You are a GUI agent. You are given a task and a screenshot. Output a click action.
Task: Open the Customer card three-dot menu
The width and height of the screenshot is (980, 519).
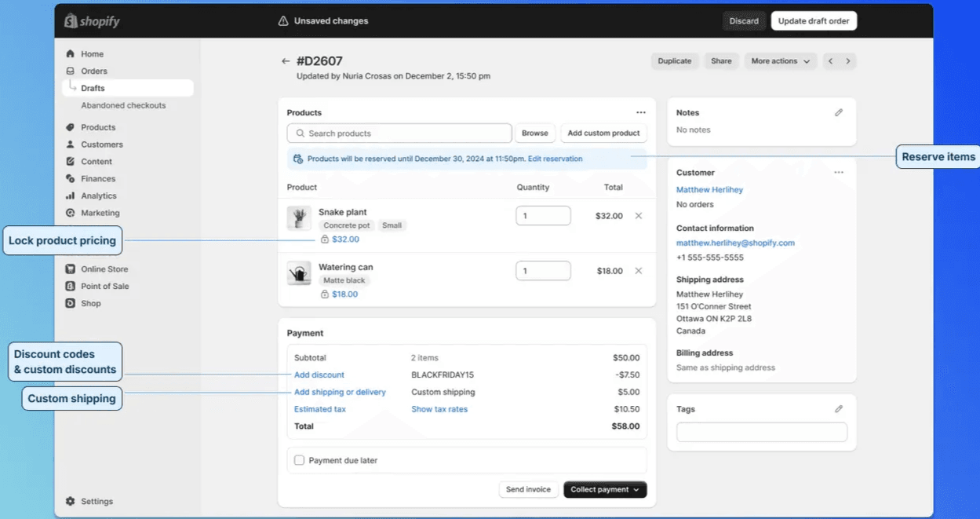[x=839, y=173]
